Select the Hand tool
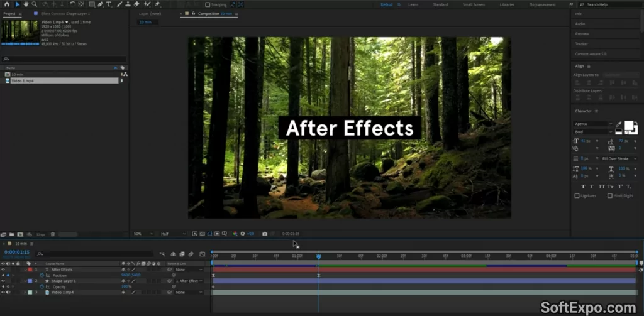 [x=26, y=4]
